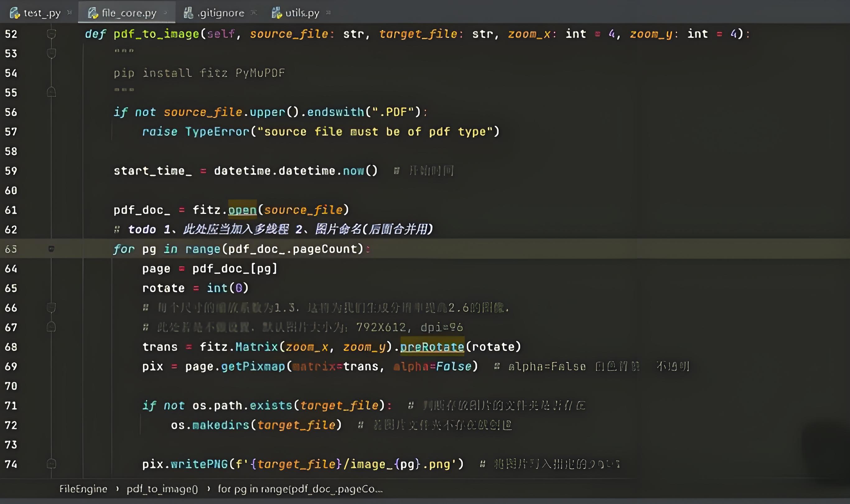Click line number 61 in the gutter

click(x=11, y=210)
